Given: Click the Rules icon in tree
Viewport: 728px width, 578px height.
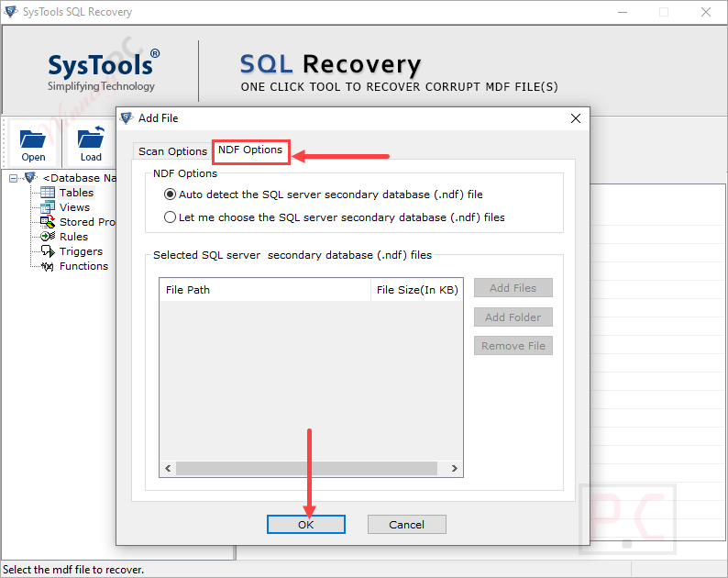Looking at the screenshot, I should [x=48, y=237].
